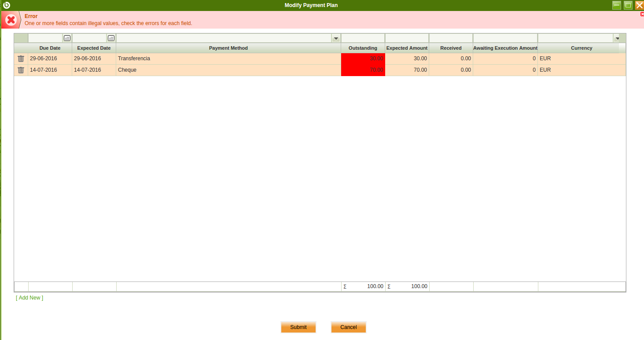This screenshot has height=340, width=644.
Task: Click the red error icon
Action: click(x=11, y=20)
